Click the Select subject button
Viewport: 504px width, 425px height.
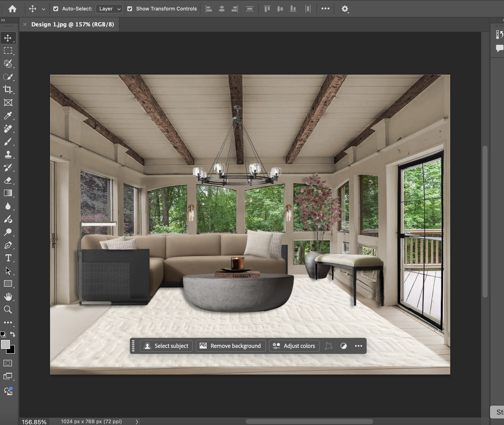pyautogui.click(x=166, y=346)
